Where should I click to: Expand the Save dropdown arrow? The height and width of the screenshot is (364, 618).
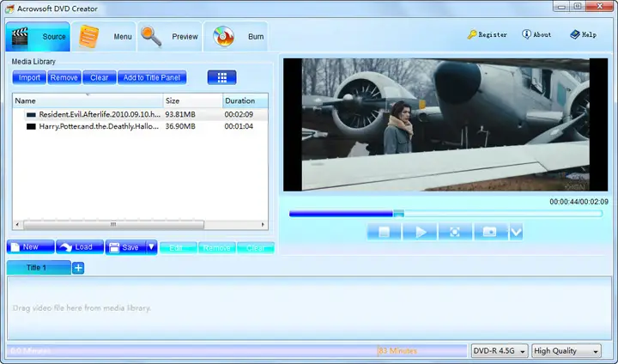pos(151,247)
